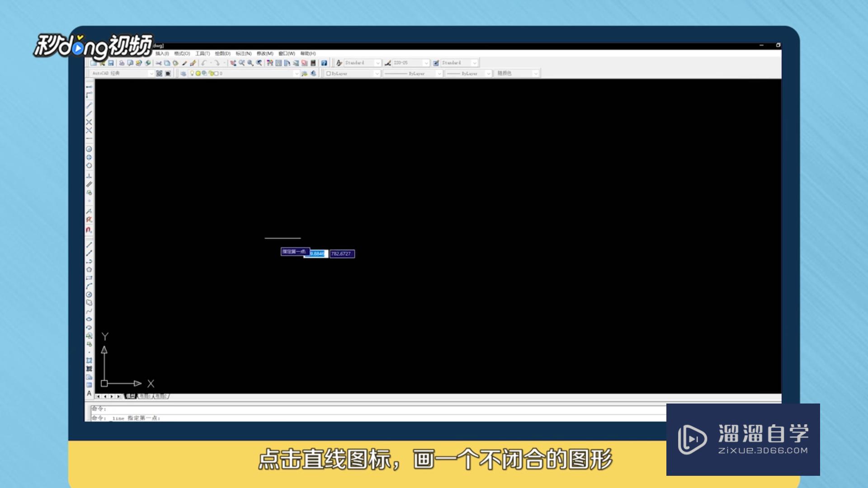868x488 pixels.
Task: Open the Help question-mark icon
Action: [324, 63]
